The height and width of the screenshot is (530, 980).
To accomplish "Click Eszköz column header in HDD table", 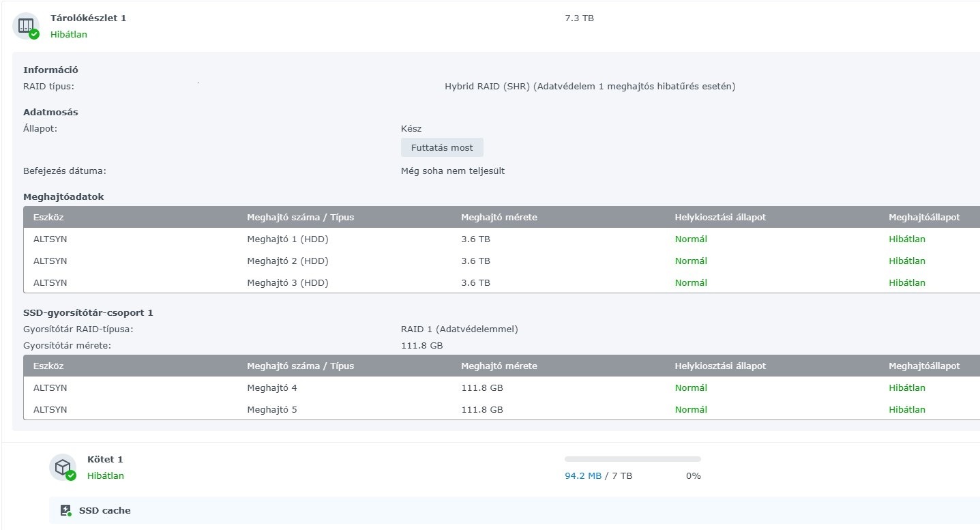I will pyautogui.click(x=48, y=217).
